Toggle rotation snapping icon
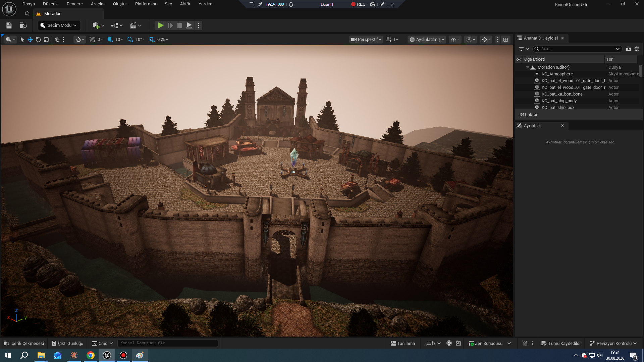This screenshot has width=644, height=362. click(x=130, y=40)
